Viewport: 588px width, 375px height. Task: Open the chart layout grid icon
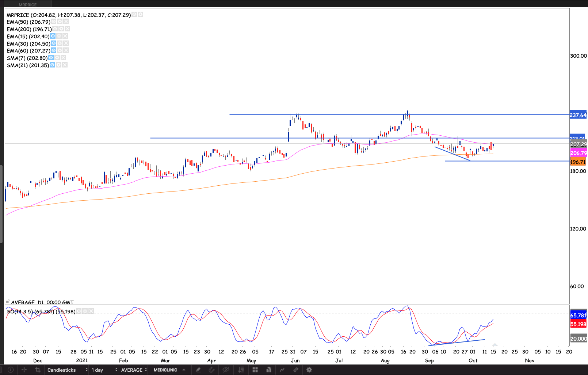[x=255, y=370]
